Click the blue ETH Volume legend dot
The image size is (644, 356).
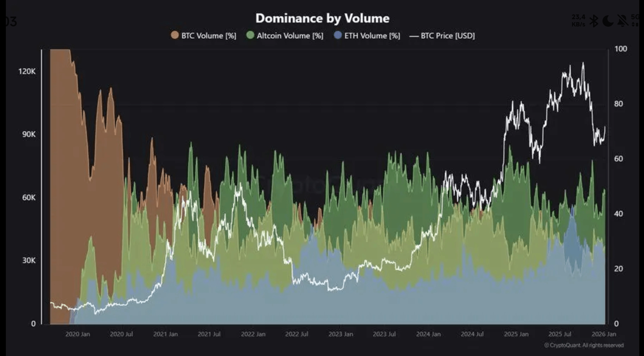coord(338,35)
